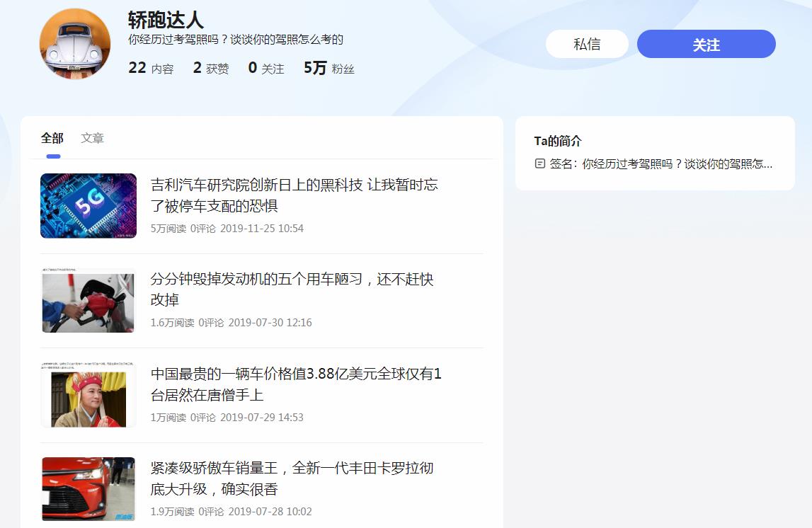Open the Beetle car profile avatar
This screenshot has width=812, height=528.
[75, 43]
